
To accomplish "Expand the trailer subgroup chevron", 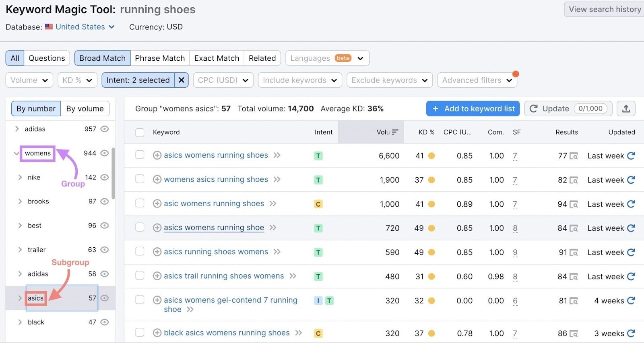I will click(20, 250).
